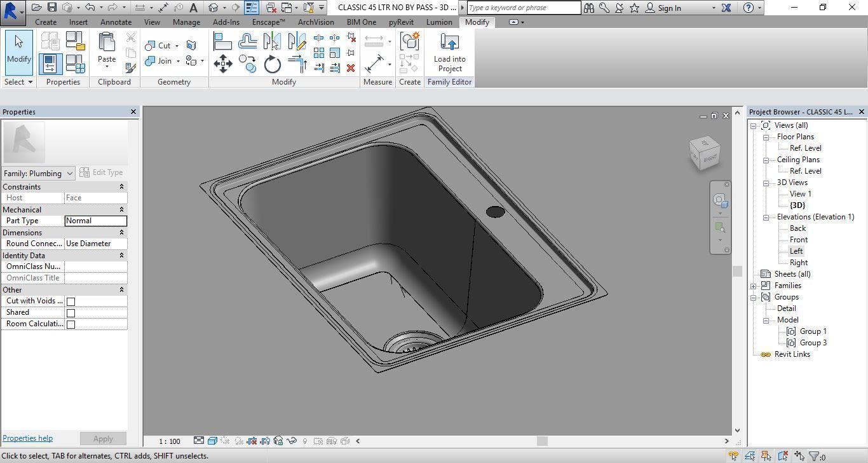The image size is (868, 463).
Task: Use the Trim/Extend to Corner tool
Action: coord(297,64)
